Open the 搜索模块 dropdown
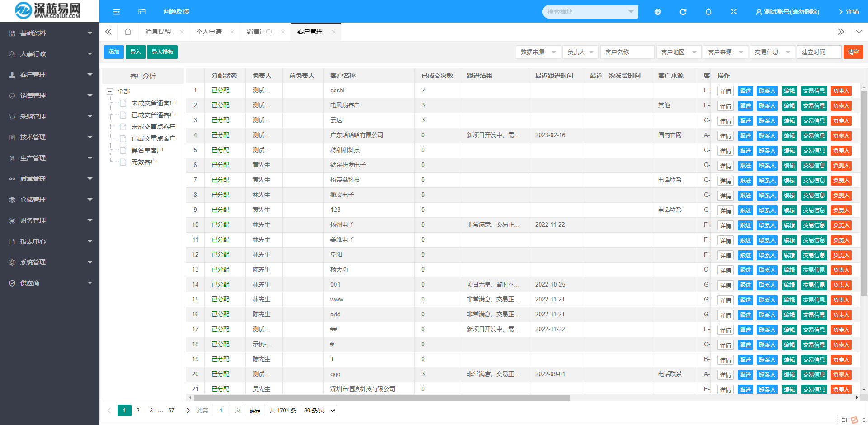 (590, 12)
